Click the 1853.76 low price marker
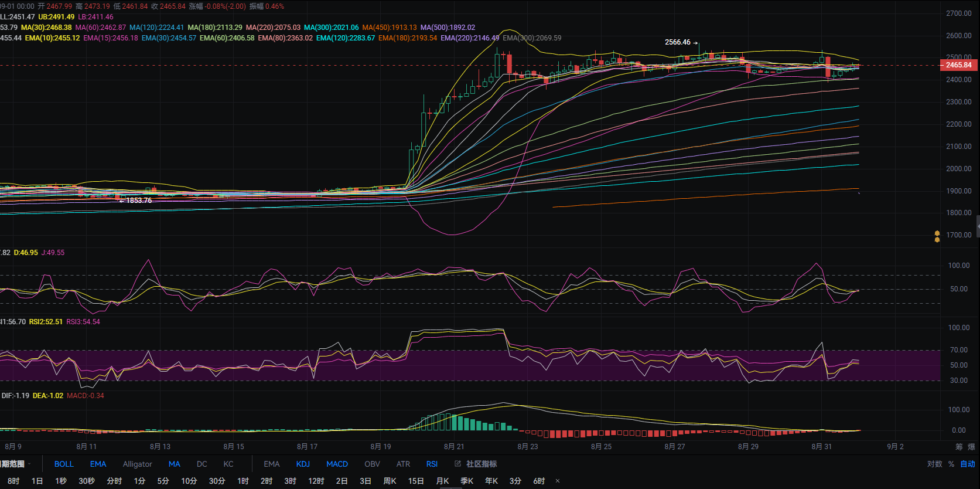Screen dimensions: 980x489 click(x=135, y=201)
